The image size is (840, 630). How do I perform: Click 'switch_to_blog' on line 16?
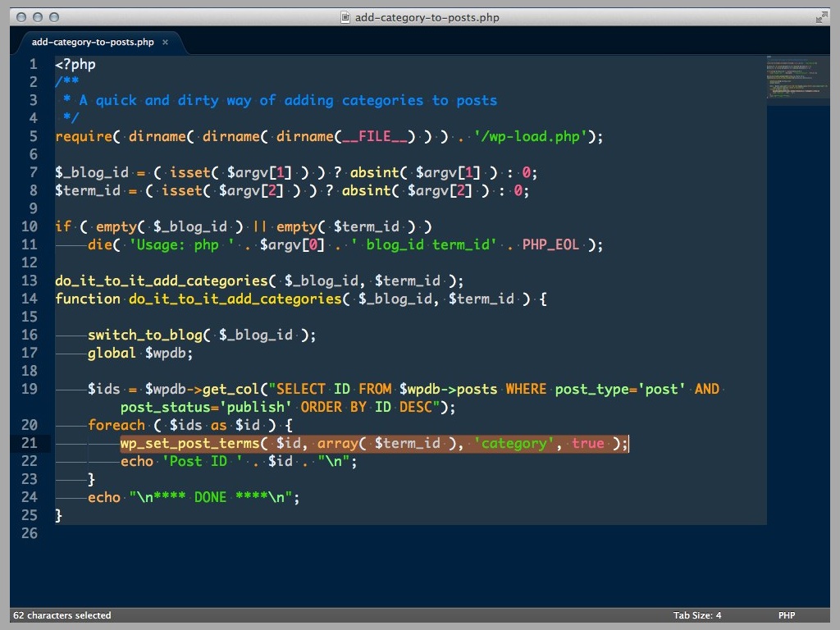point(145,335)
